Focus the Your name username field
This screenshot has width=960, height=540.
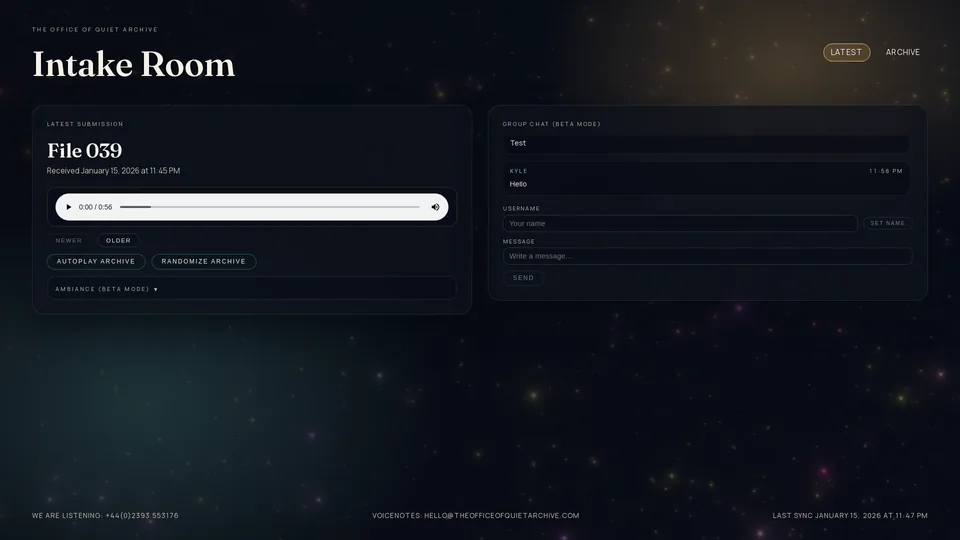(x=680, y=223)
